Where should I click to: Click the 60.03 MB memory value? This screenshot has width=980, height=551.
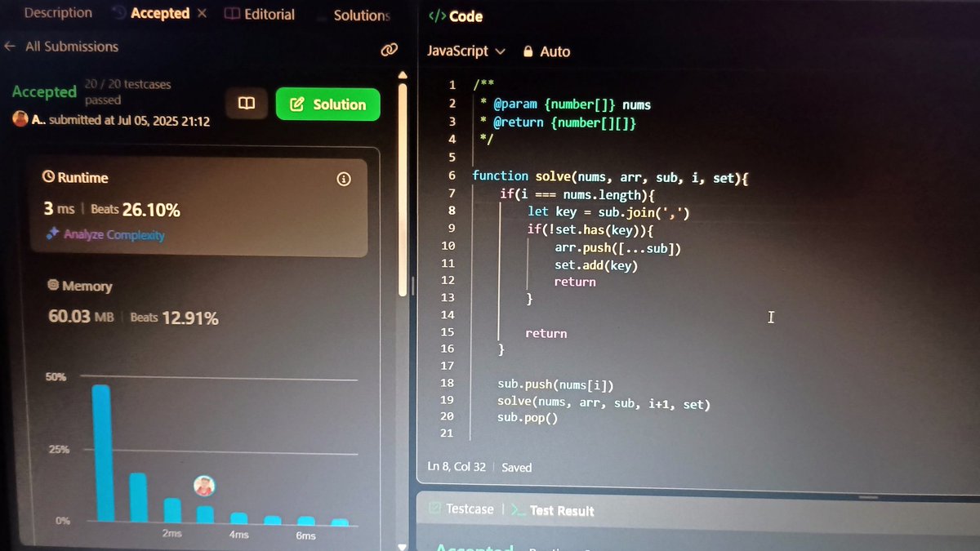tap(81, 316)
